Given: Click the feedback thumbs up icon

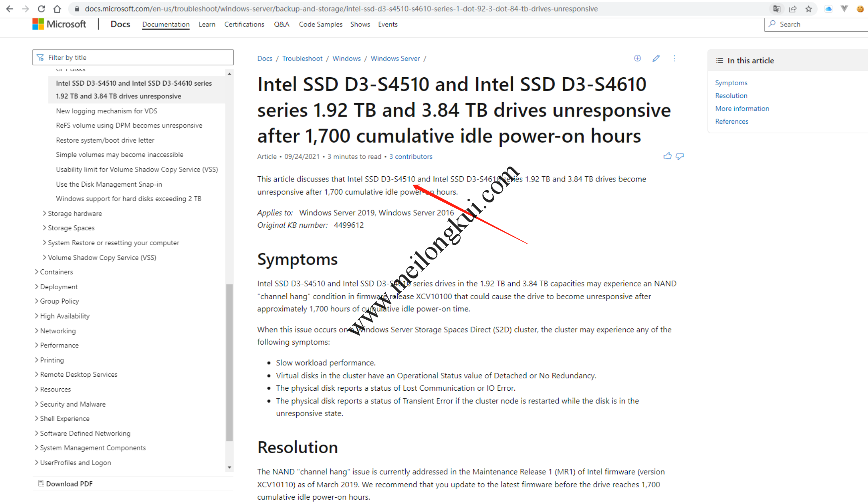Looking at the screenshot, I should pos(668,156).
